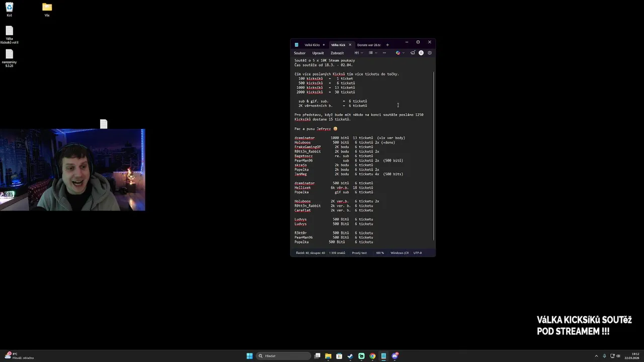The height and width of the screenshot is (362, 644).
Task: Open Google Chrome from the taskbar
Action: [372, 356]
